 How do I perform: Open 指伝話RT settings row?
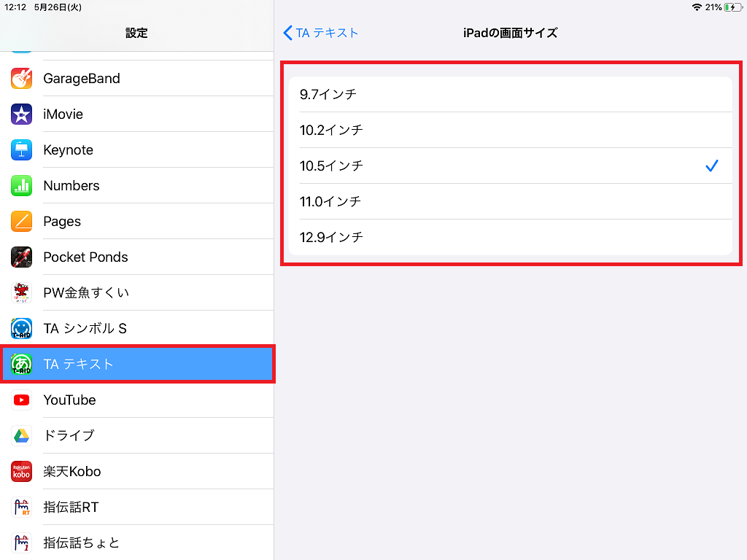click(136, 507)
